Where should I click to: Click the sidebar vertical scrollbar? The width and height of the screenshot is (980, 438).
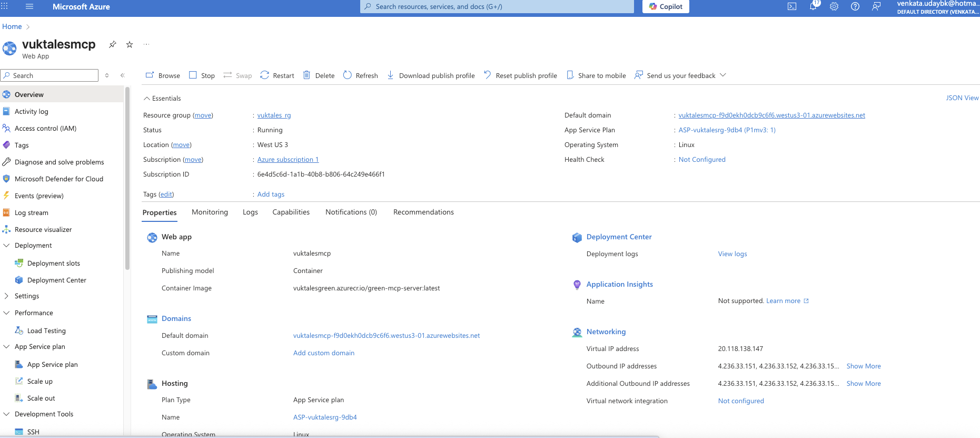pos(127,179)
